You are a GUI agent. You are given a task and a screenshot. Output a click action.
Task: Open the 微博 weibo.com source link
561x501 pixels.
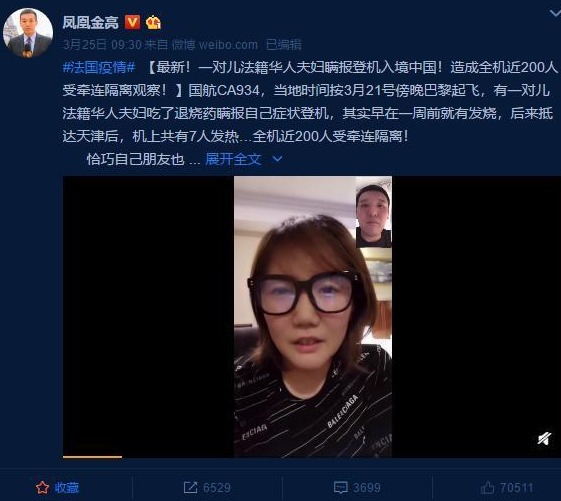point(215,45)
